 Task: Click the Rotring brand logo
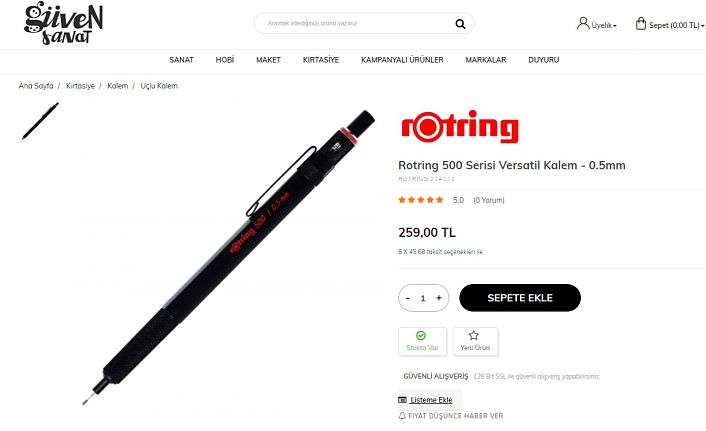click(x=460, y=127)
